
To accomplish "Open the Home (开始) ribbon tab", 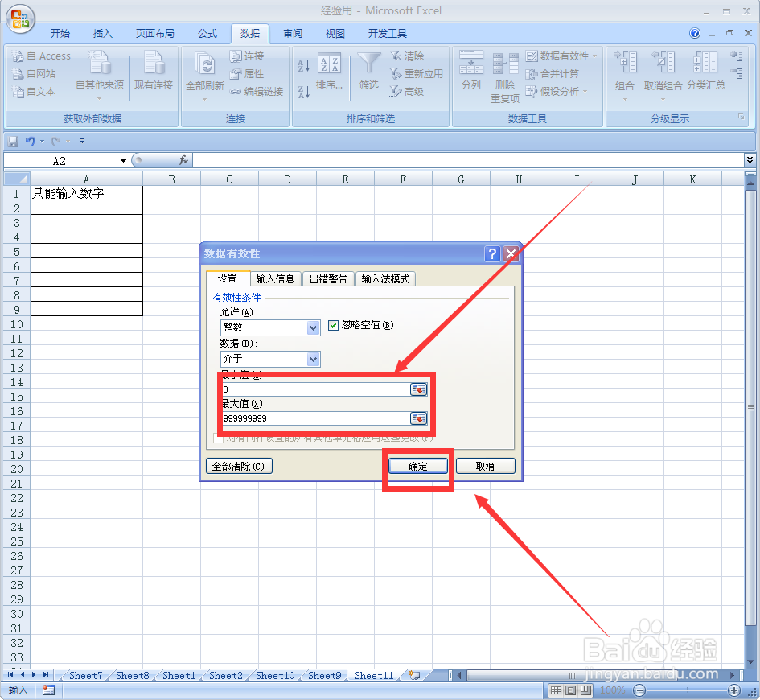I will coord(60,33).
